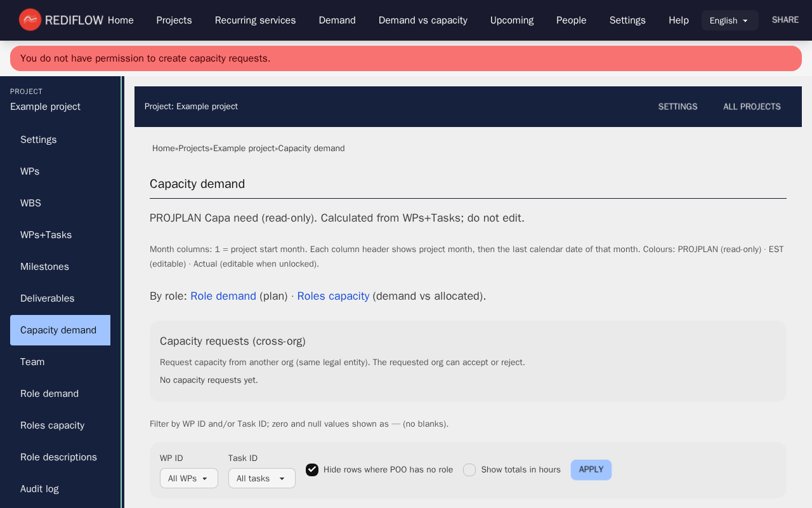Open the Demand vs capacity menu
The width and height of the screenshot is (812, 508).
click(422, 20)
